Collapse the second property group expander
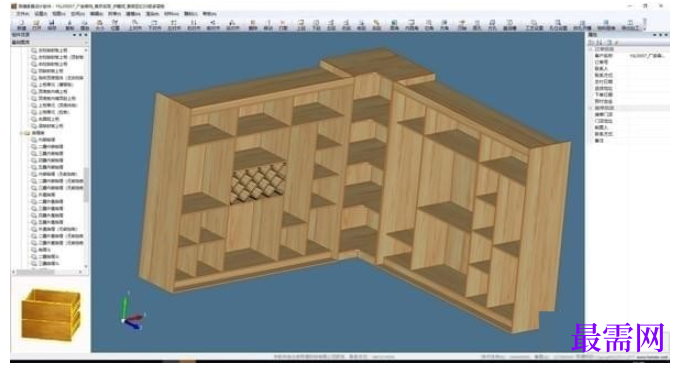The image size is (683, 369). pos(591,108)
